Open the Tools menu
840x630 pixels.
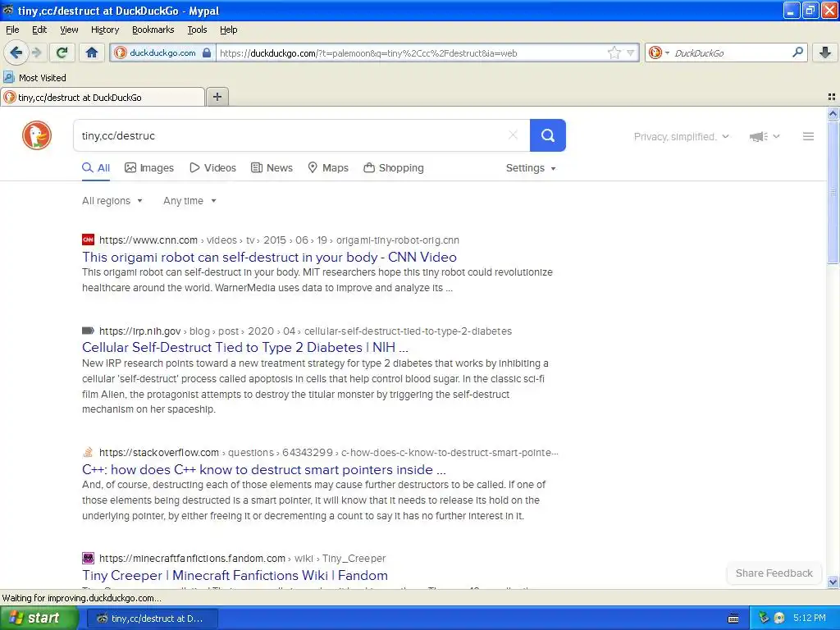(197, 30)
